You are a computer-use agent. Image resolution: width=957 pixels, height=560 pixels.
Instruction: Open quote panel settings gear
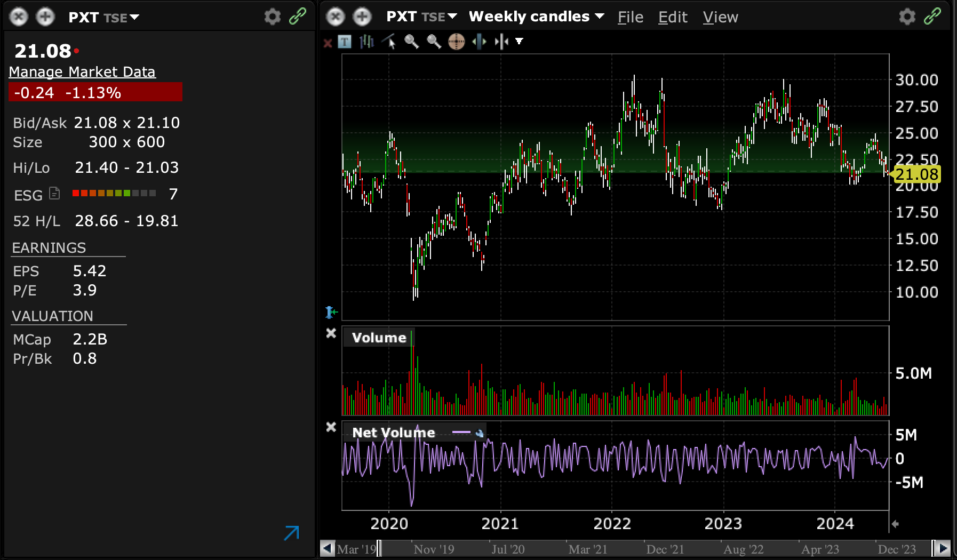(x=273, y=17)
